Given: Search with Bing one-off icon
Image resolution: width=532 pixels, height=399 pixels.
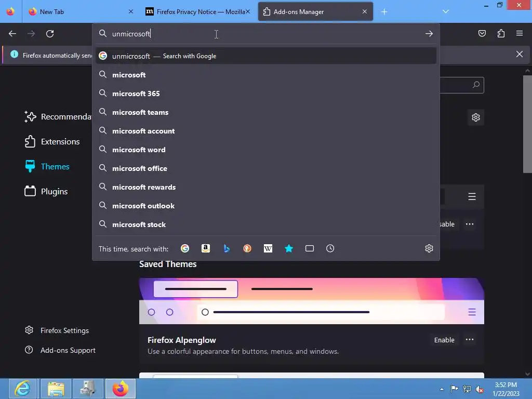Looking at the screenshot, I should pyautogui.click(x=227, y=249).
